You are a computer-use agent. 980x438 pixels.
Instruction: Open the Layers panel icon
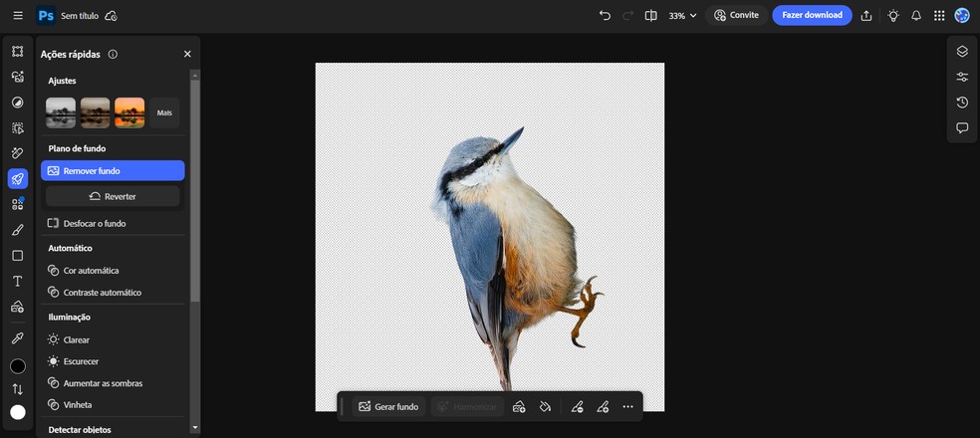962,52
